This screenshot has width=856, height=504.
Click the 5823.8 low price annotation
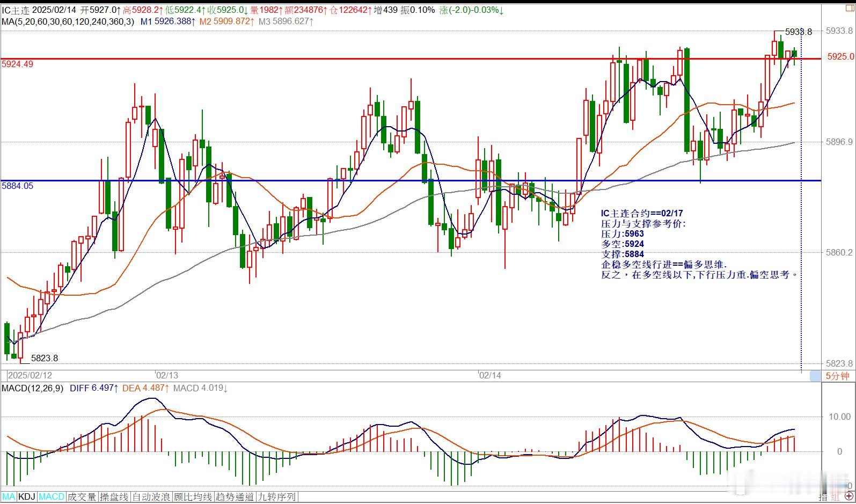pyautogui.click(x=45, y=358)
